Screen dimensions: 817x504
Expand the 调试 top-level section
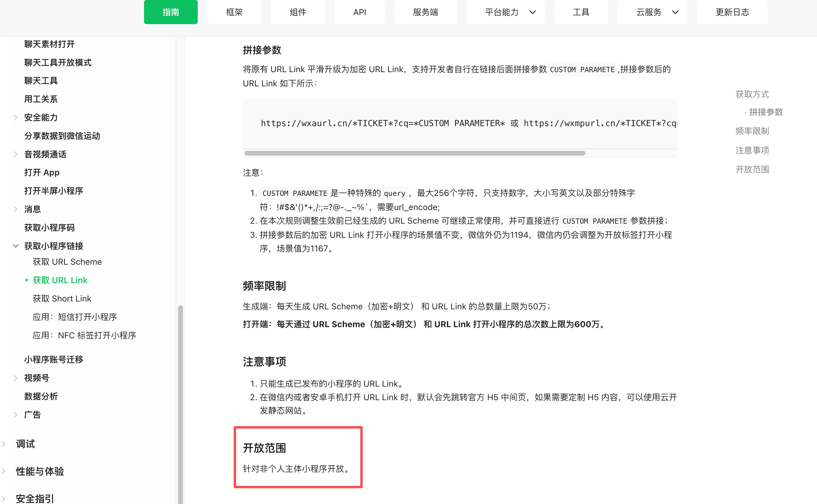click(x=4, y=444)
